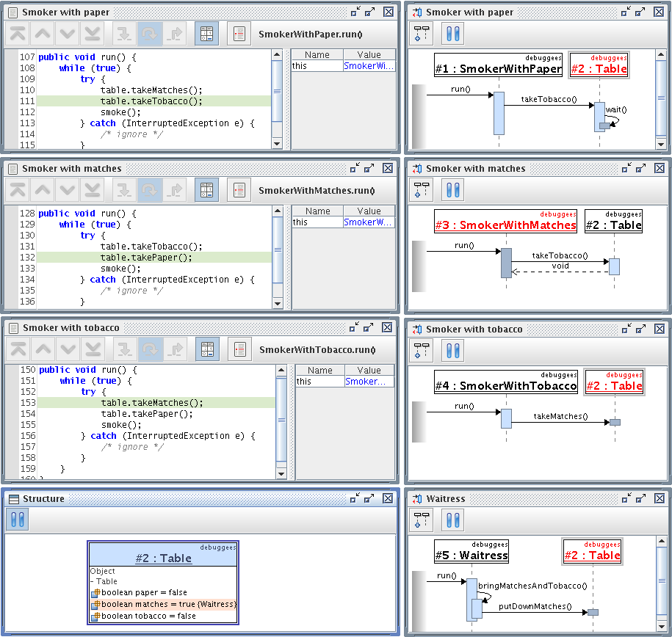This screenshot has width=672, height=637.
Task: Toggle variables table view in Smoker with paper
Action: pos(206,34)
